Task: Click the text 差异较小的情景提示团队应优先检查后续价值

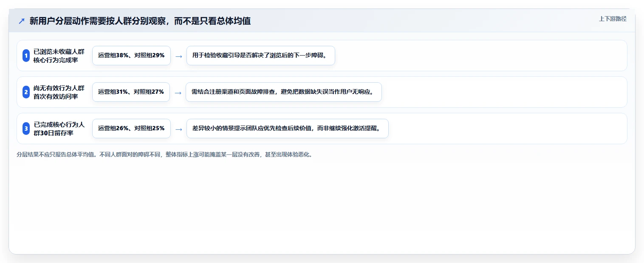Action: (252, 129)
